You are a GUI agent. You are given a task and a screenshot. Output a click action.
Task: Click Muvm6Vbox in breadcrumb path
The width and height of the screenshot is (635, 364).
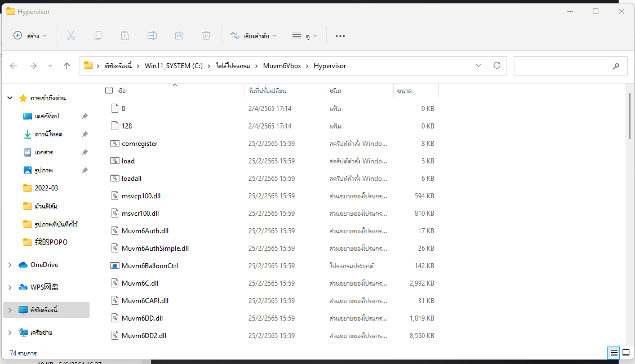(282, 65)
